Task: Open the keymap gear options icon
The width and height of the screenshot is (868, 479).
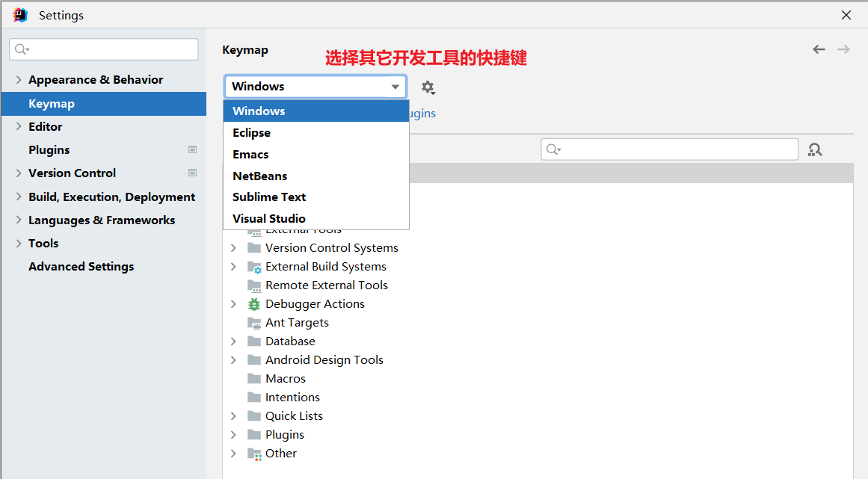Action: [x=428, y=87]
